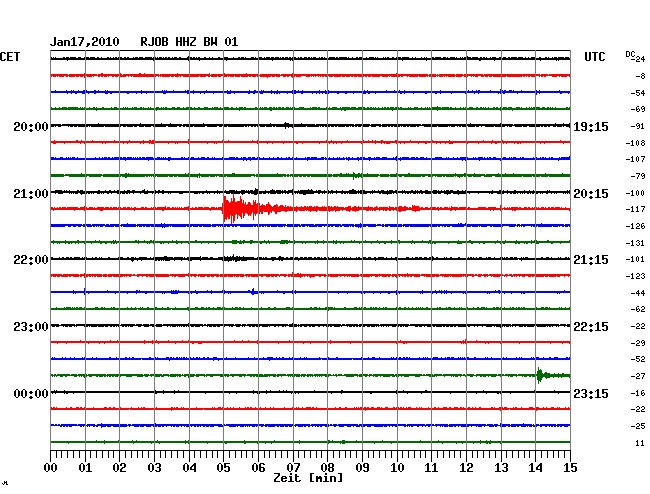
Task: Click the UTC timezone label
Action: pos(594,57)
